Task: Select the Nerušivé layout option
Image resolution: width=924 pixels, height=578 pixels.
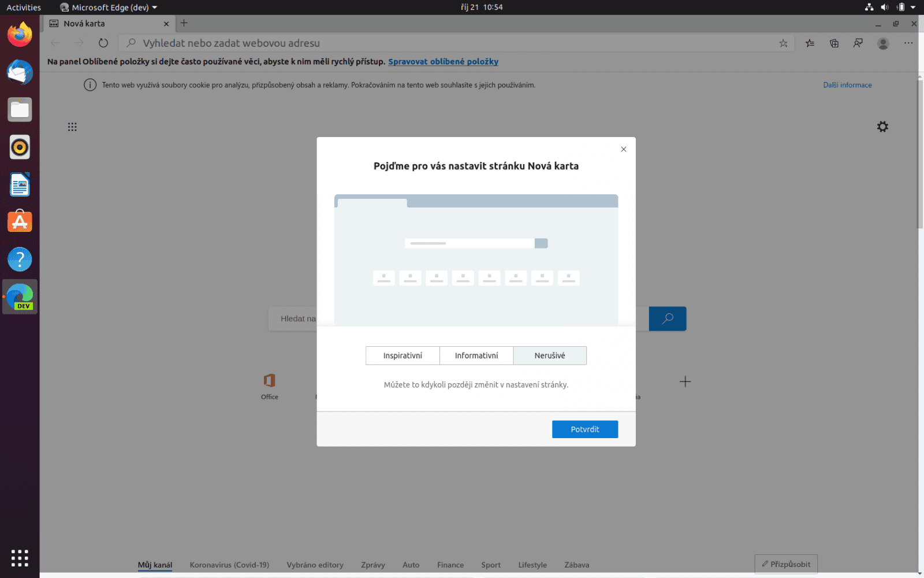Action: [550, 355]
